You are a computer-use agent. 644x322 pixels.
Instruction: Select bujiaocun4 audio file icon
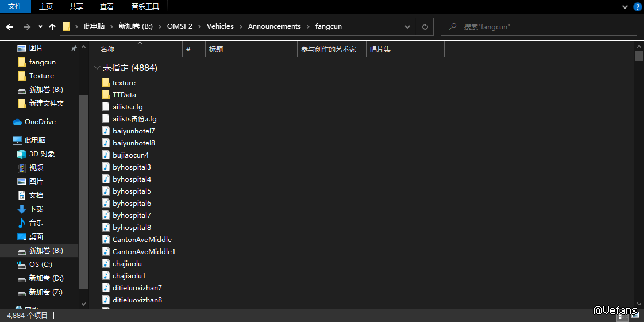(x=106, y=155)
